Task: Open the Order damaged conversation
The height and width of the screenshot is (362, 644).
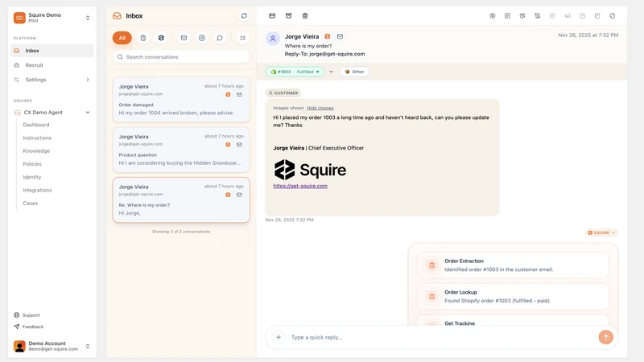Action: (181, 100)
